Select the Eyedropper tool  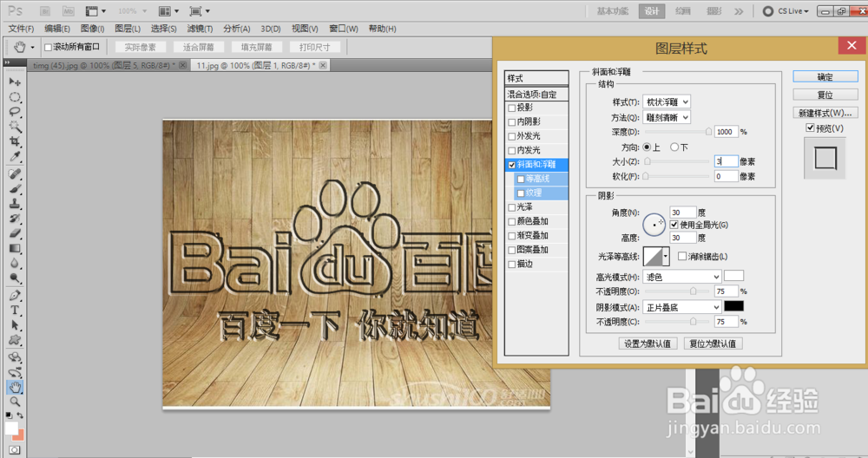point(15,156)
